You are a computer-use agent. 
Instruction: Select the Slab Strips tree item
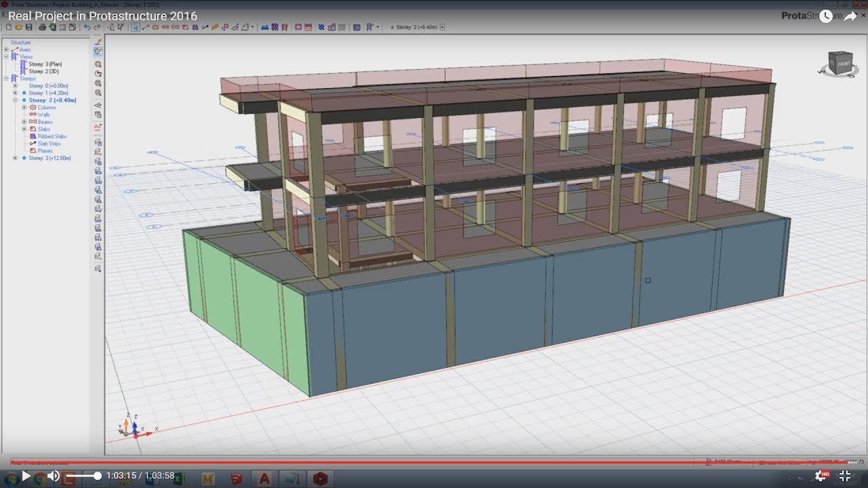pyautogui.click(x=50, y=144)
